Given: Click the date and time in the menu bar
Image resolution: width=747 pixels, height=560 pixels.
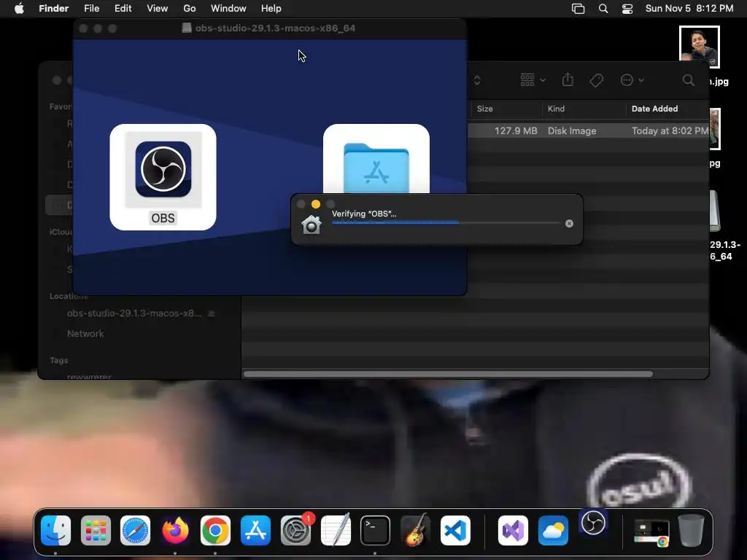Looking at the screenshot, I should pyautogui.click(x=689, y=9).
